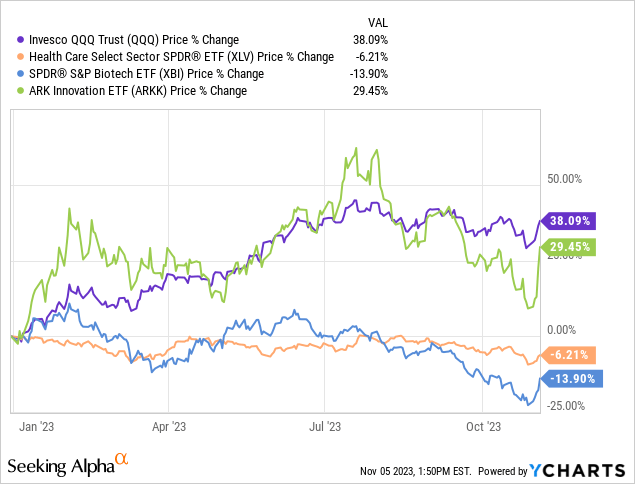Click the 50.00% y-axis label
This screenshot has width=635, height=484.
pyautogui.click(x=560, y=179)
